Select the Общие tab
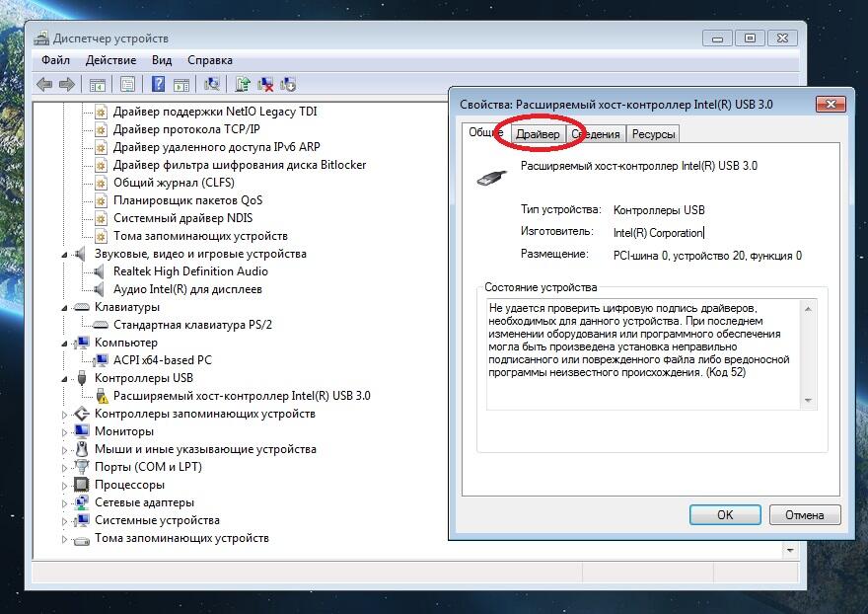This screenshot has width=868, height=614. click(x=485, y=132)
